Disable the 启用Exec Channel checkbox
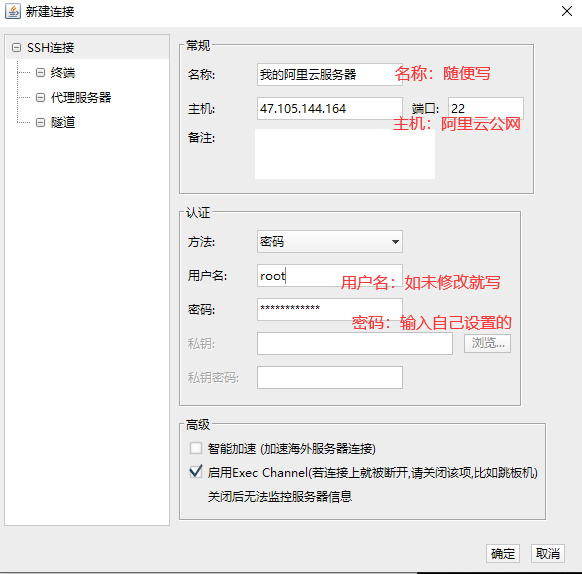 196,472
